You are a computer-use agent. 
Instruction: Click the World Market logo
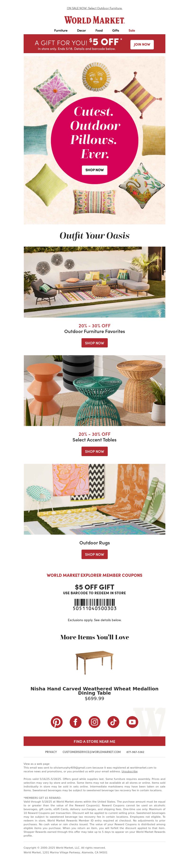[94, 20]
